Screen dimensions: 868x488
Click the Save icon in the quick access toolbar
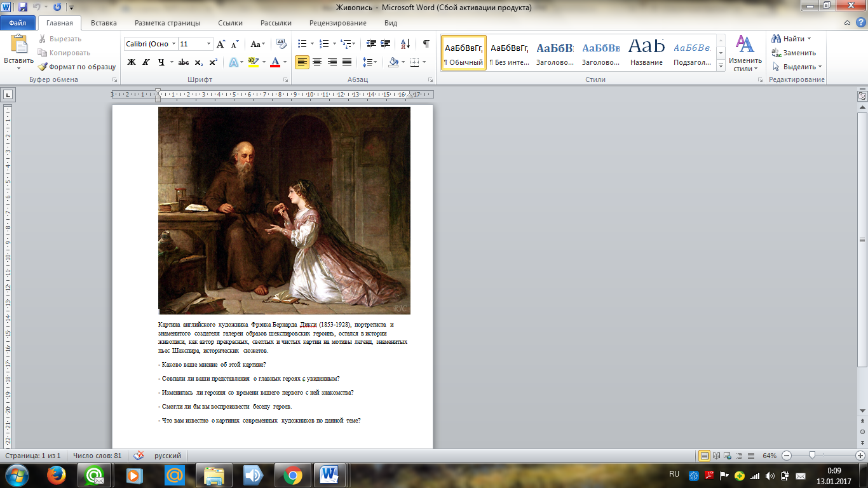tap(23, 7)
